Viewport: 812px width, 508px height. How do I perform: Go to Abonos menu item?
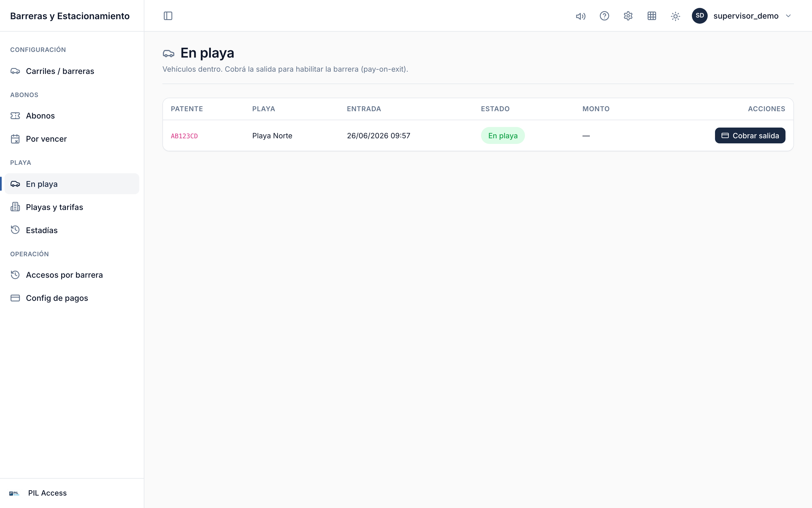72,116
